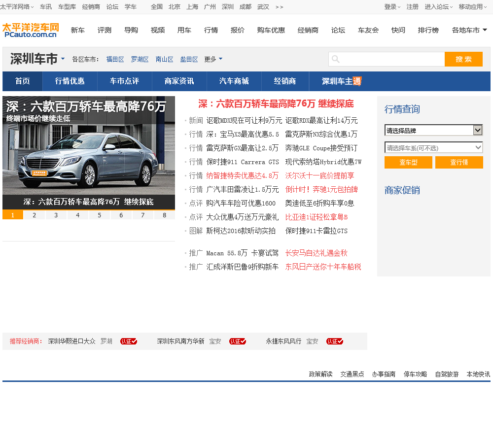The image size is (493, 448).
Task: Click the magnifier icon in search box
Action: (x=336, y=59)
